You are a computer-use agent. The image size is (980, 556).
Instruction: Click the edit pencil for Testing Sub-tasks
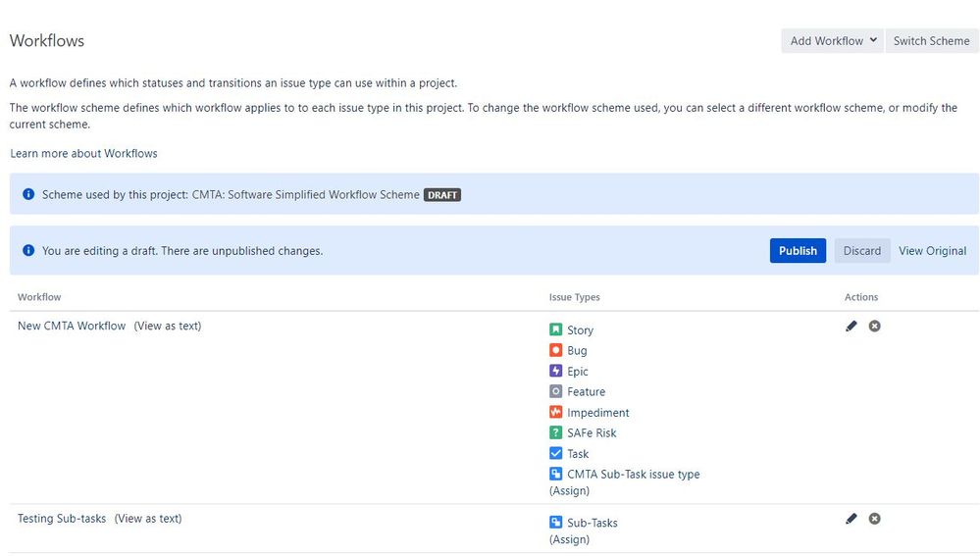tap(851, 519)
